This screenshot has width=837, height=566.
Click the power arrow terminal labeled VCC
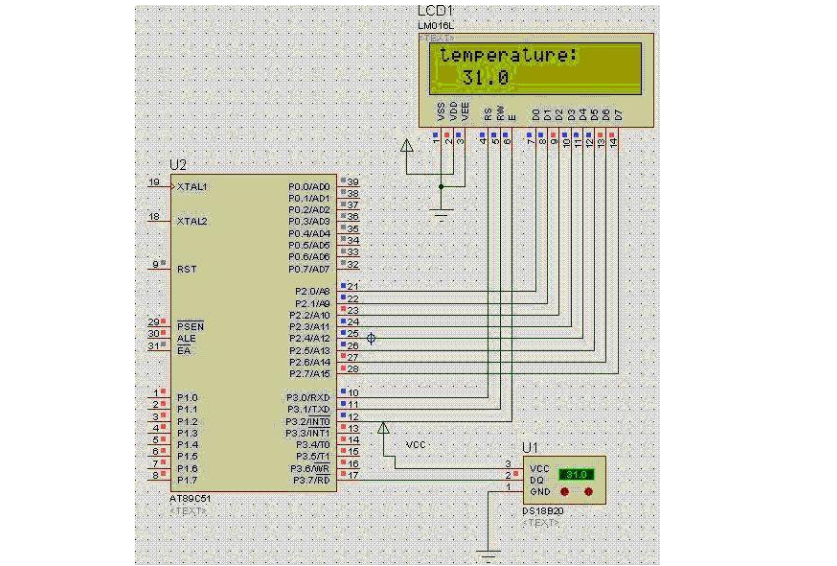[383, 428]
